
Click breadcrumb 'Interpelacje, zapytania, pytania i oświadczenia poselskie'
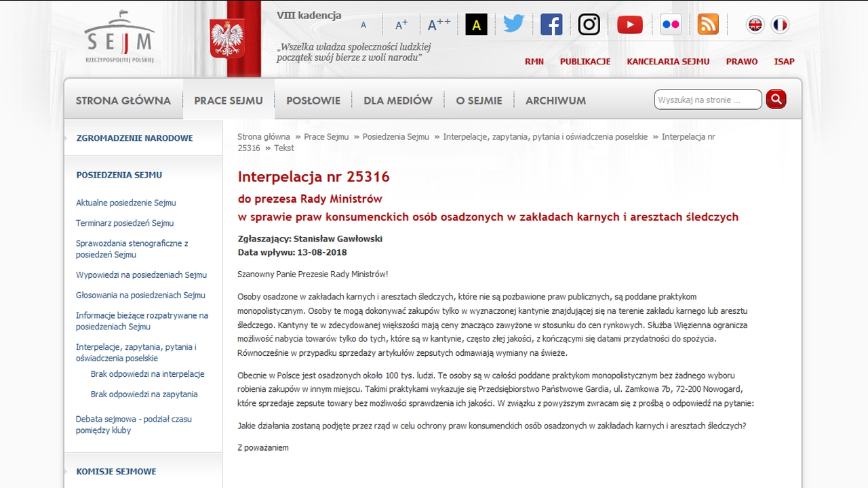(545, 137)
